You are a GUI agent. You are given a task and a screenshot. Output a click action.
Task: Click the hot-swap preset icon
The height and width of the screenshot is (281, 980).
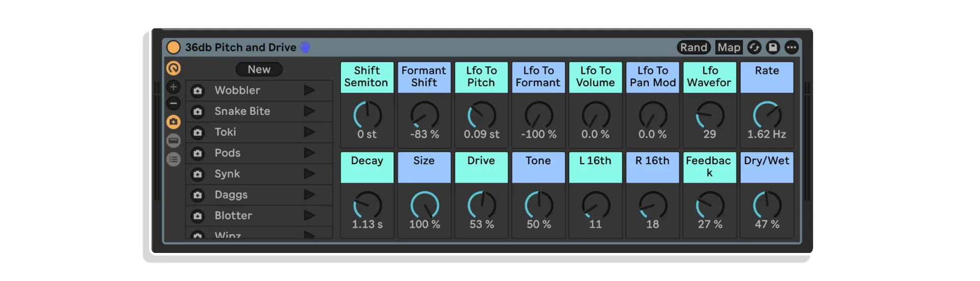tap(754, 47)
